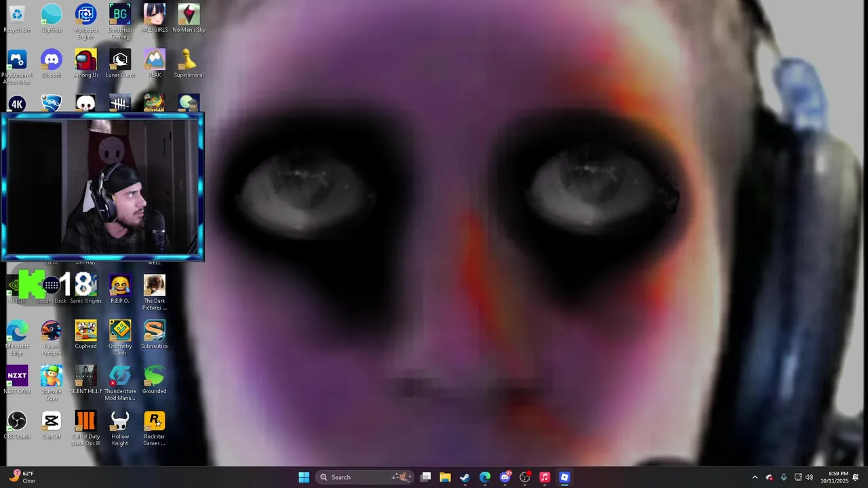
Task: Select the Borderless Gaming desktop icon
Action: point(120,22)
